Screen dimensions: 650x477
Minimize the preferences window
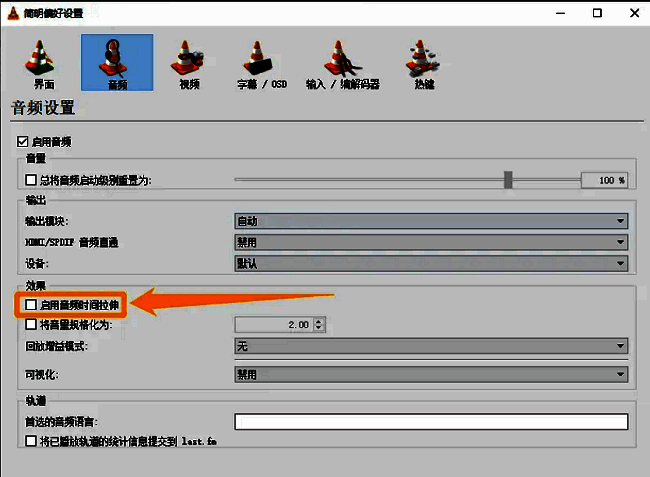(560, 13)
